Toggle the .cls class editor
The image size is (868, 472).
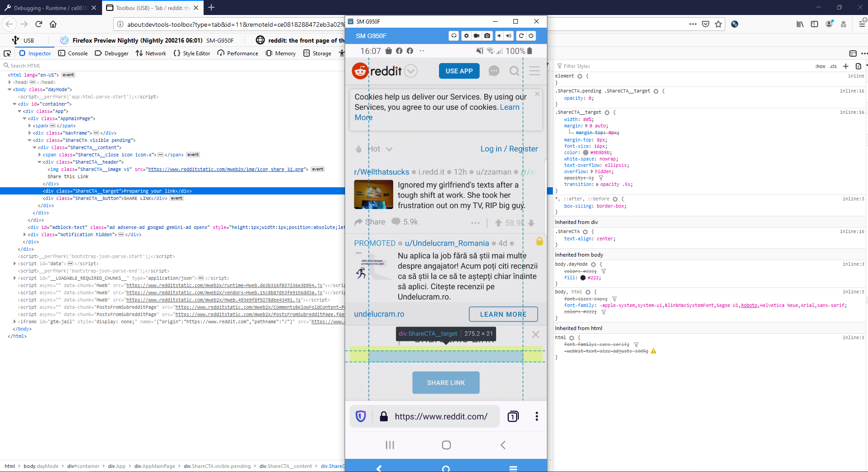833,66
